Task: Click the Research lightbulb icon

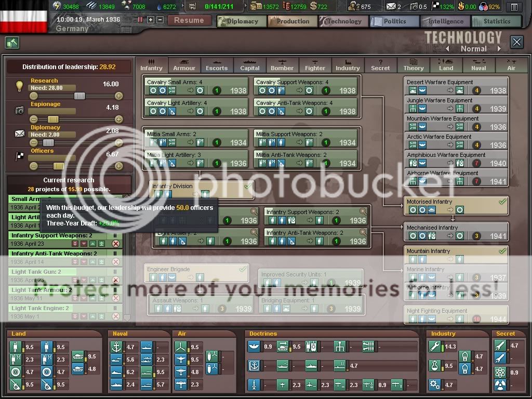Action: [19, 86]
